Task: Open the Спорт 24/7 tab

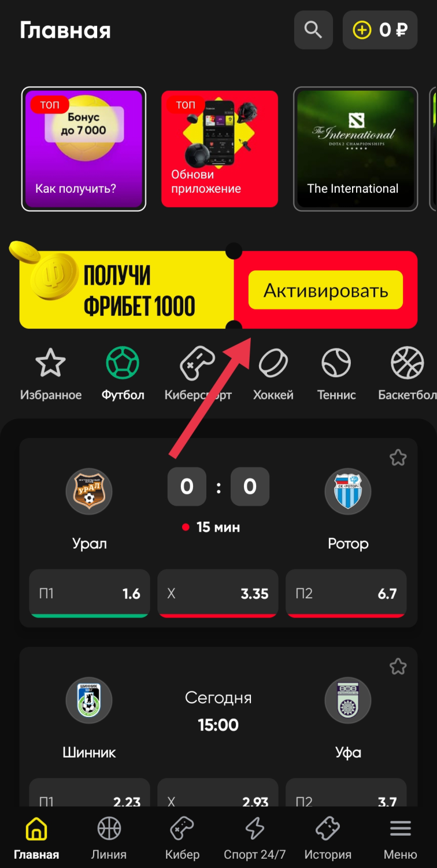Action: (255, 838)
